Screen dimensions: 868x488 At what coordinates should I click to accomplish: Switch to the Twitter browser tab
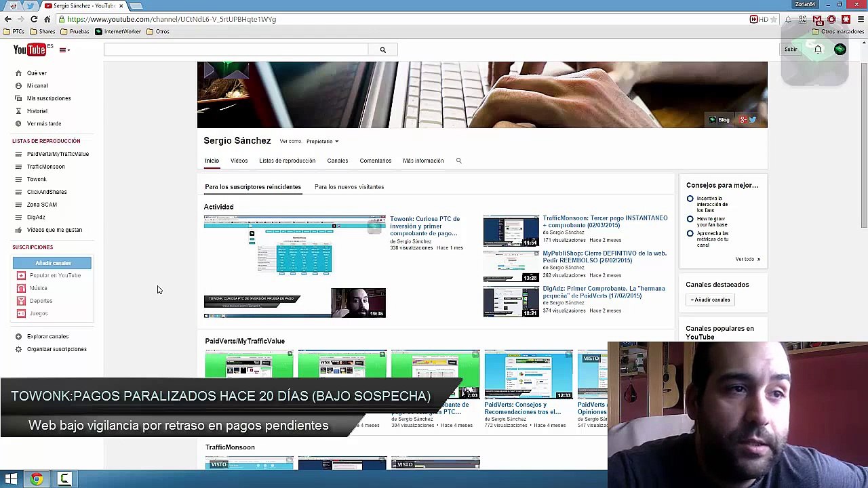30,5
